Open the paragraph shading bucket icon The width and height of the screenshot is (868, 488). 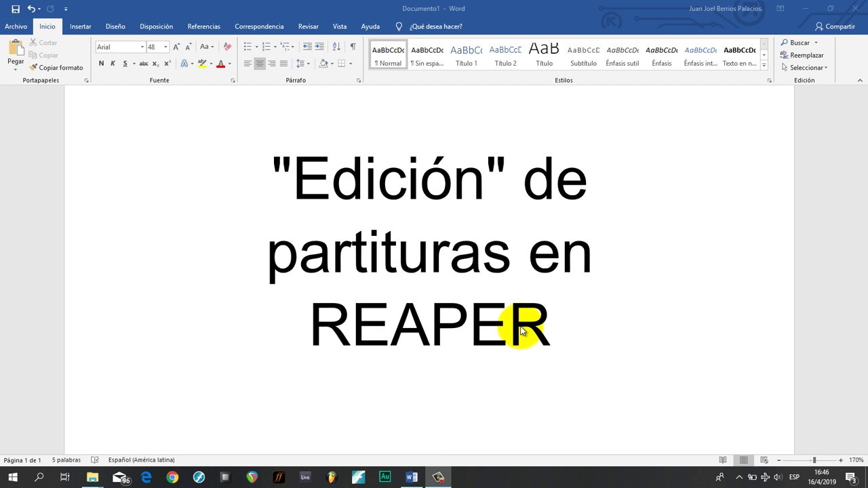[323, 64]
